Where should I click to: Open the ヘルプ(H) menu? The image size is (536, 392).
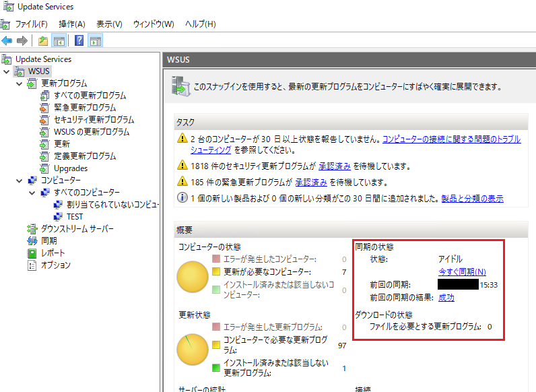[200, 24]
